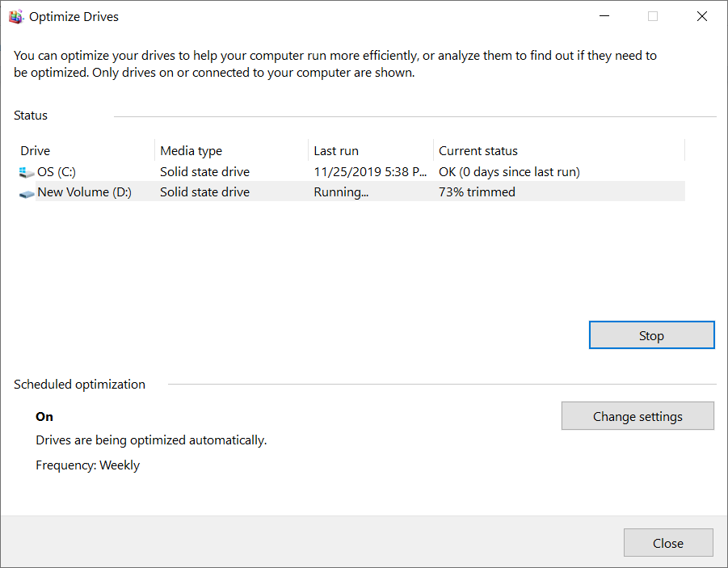Click the empty area of the drive list
Image resolution: width=728 pixels, height=568 pixels.
coord(351,255)
